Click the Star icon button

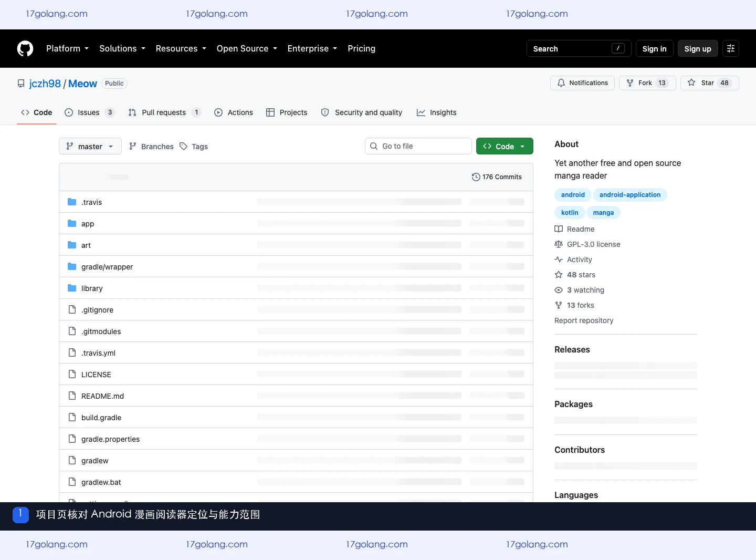pos(691,83)
